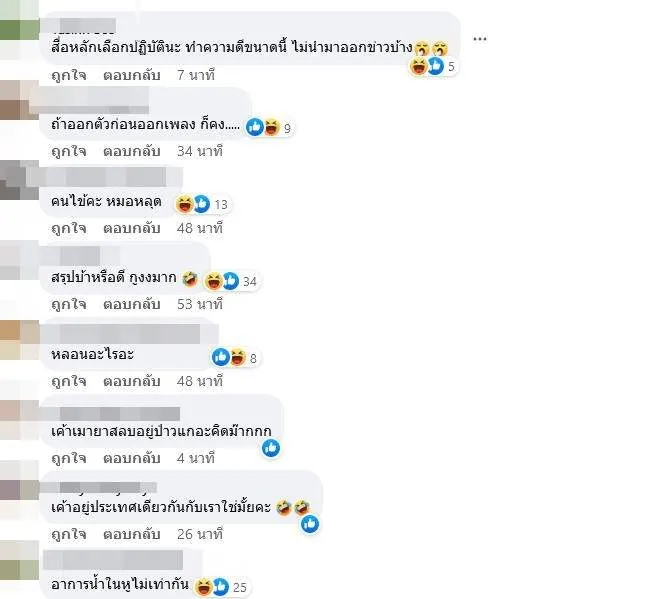View reactions with count 34
The height and width of the screenshot is (599, 666).
(231, 281)
